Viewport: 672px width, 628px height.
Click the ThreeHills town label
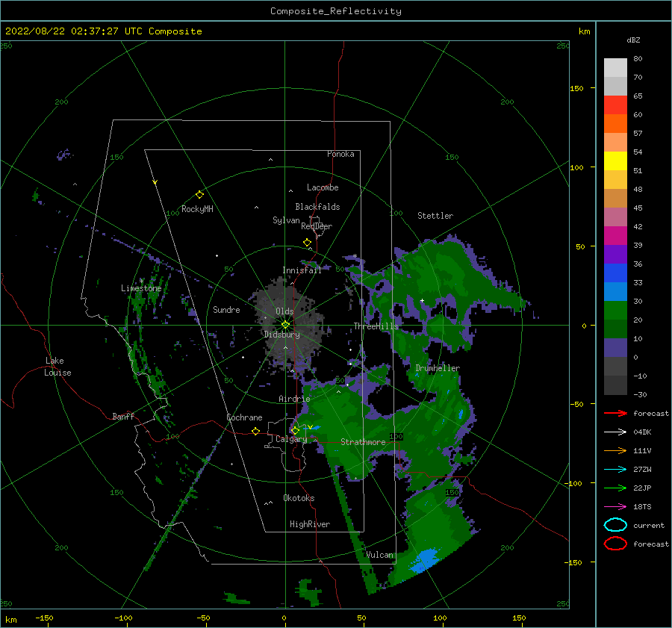point(376,326)
